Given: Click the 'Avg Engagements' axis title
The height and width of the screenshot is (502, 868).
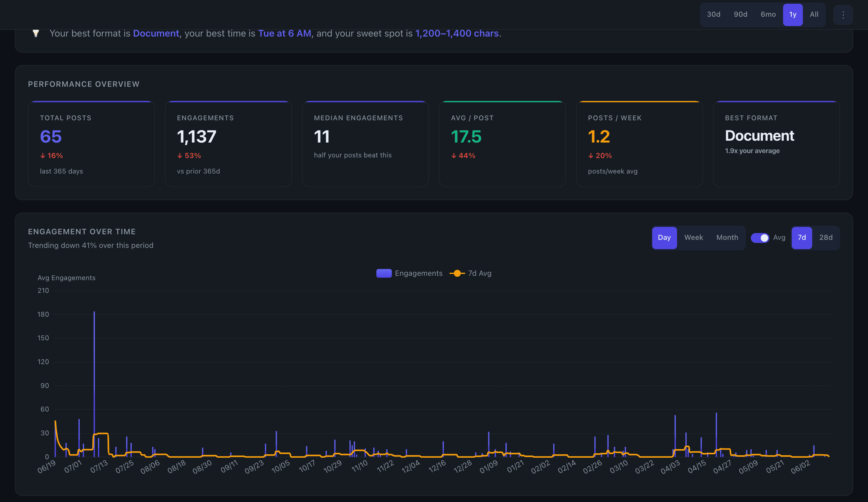Looking at the screenshot, I should [x=66, y=278].
